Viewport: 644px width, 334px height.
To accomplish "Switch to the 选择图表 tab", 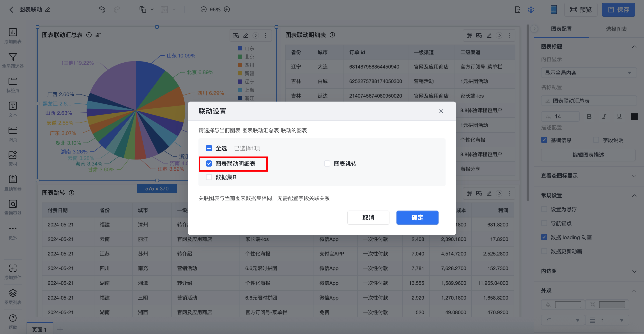I will tap(616, 29).
